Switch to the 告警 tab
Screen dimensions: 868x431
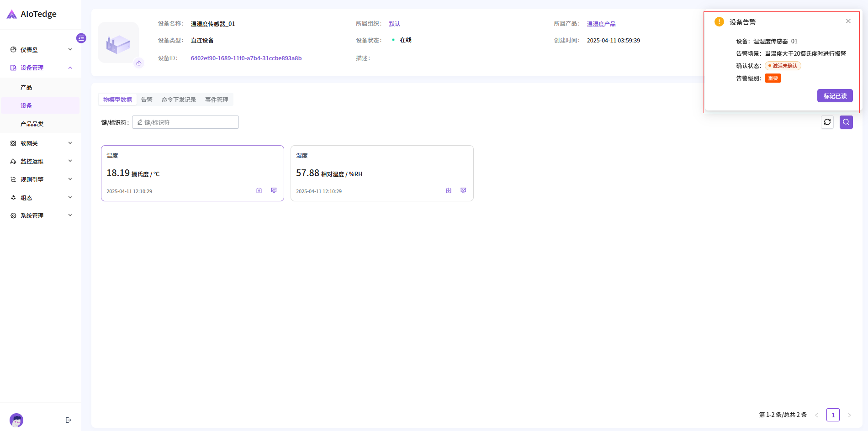tap(147, 100)
